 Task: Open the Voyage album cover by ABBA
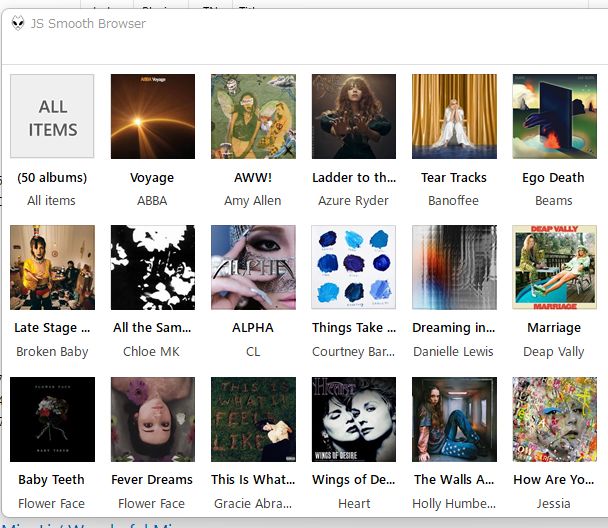click(x=153, y=116)
